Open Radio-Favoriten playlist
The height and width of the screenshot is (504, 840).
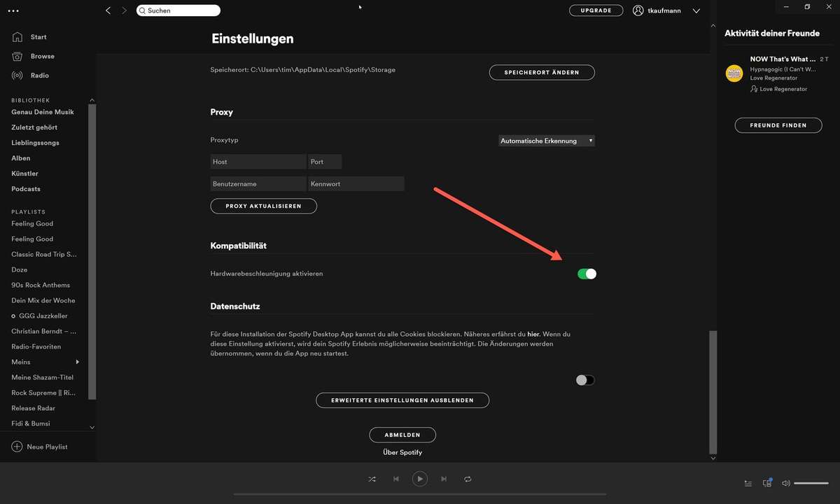pos(36,346)
